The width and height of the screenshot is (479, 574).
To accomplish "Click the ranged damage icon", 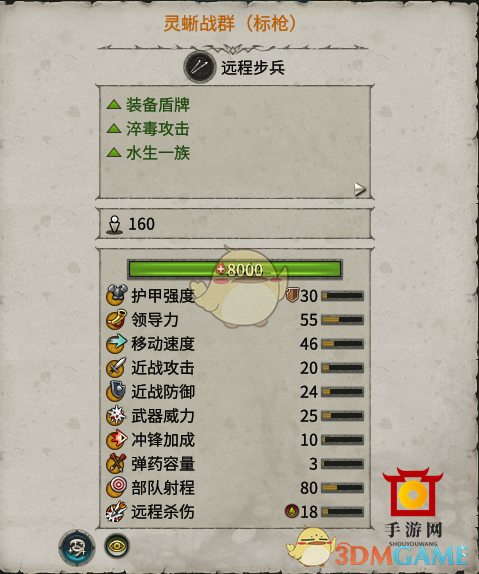I will pyautogui.click(x=117, y=512).
